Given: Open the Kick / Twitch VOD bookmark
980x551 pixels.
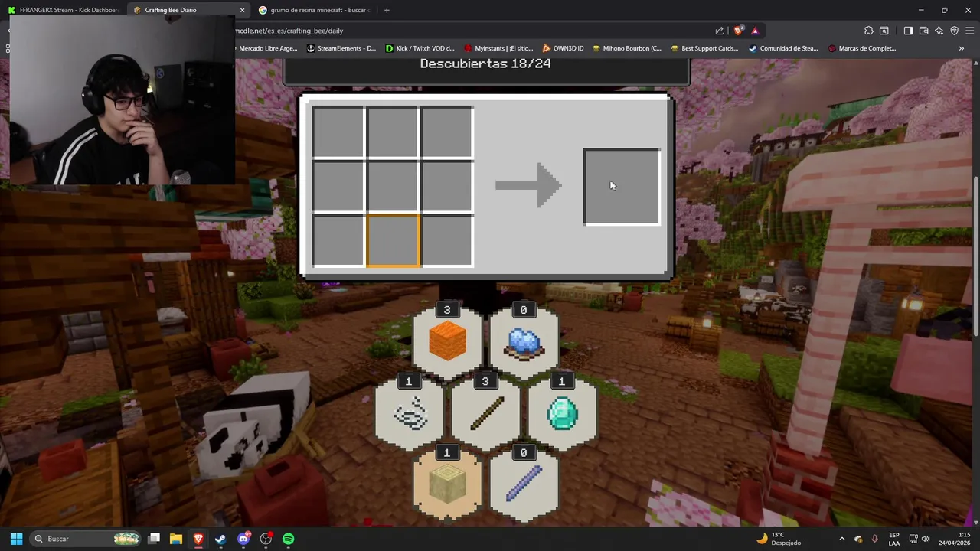Looking at the screenshot, I should (420, 48).
